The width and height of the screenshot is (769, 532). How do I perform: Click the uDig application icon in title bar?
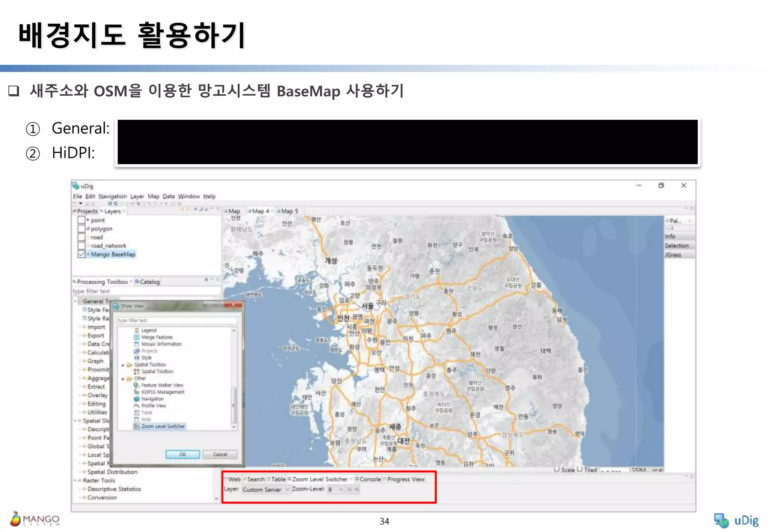[75, 186]
